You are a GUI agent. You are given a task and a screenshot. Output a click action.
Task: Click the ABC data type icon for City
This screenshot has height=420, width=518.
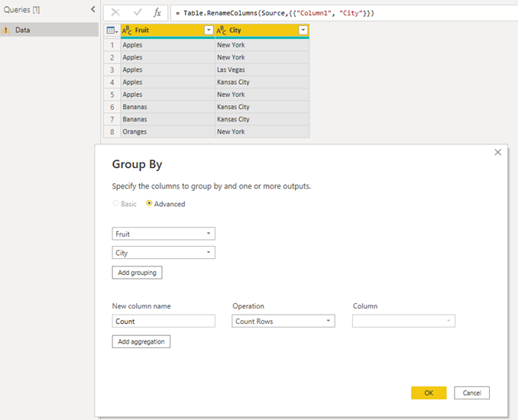(222, 31)
